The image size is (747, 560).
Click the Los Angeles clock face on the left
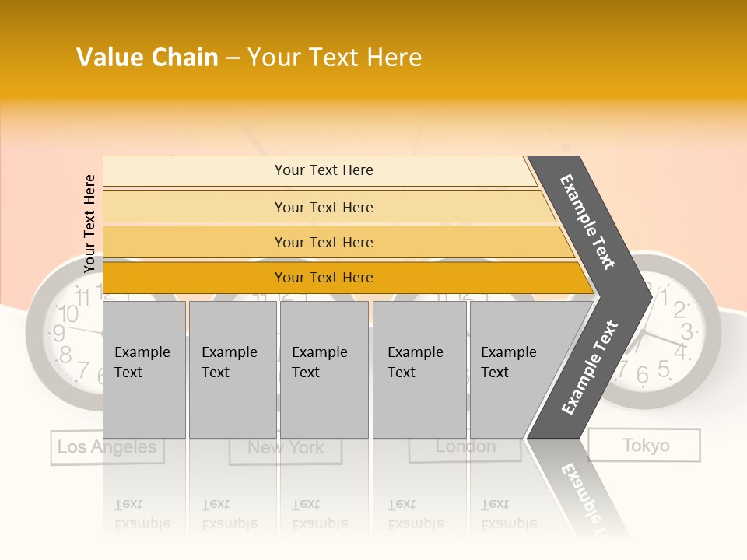[x=66, y=334]
